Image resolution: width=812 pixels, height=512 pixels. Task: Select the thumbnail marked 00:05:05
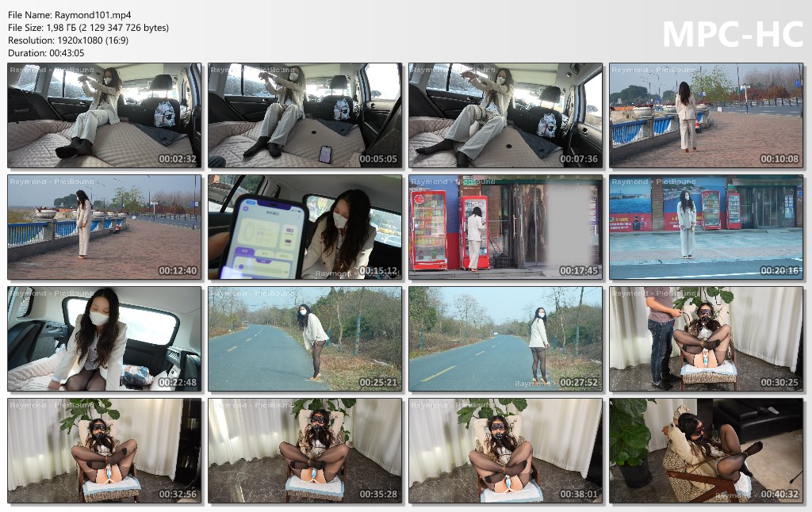pyautogui.click(x=304, y=116)
